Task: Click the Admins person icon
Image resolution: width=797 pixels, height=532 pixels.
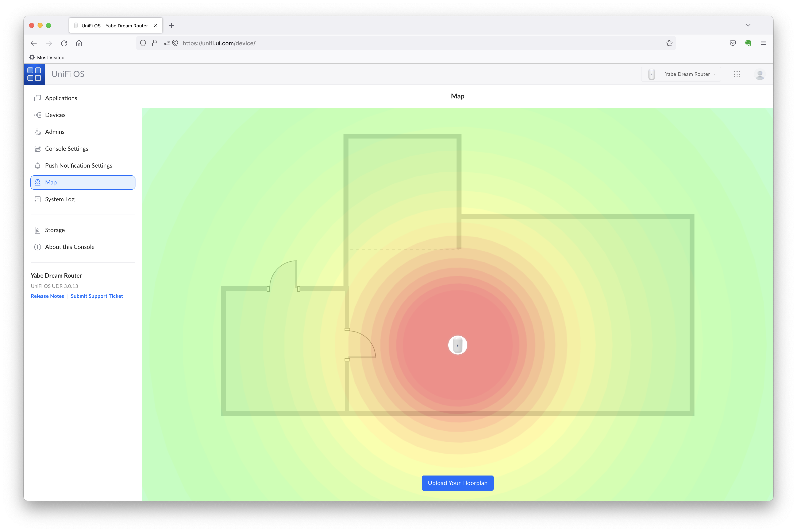Action: [x=37, y=132]
